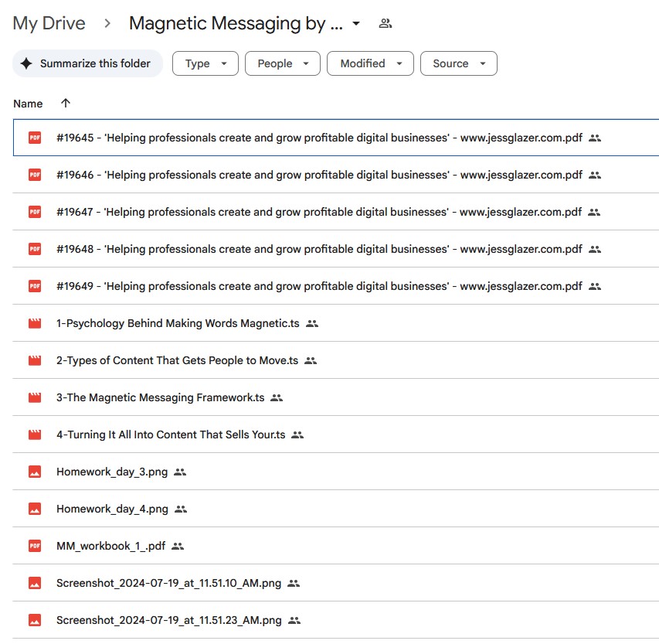Click Summarize this folder button

pyautogui.click(x=87, y=63)
